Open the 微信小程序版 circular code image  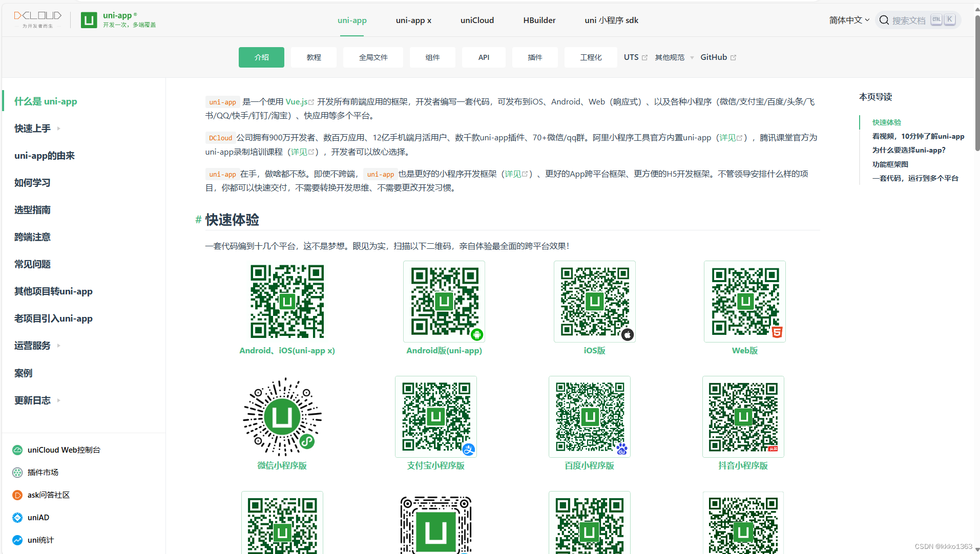pos(282,417)
